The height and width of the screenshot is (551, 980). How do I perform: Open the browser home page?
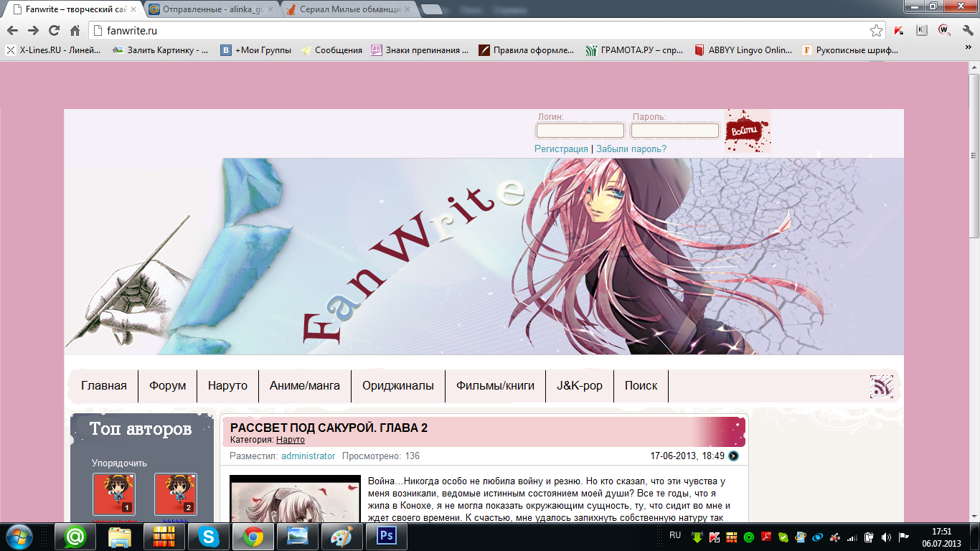click(75, 30)
